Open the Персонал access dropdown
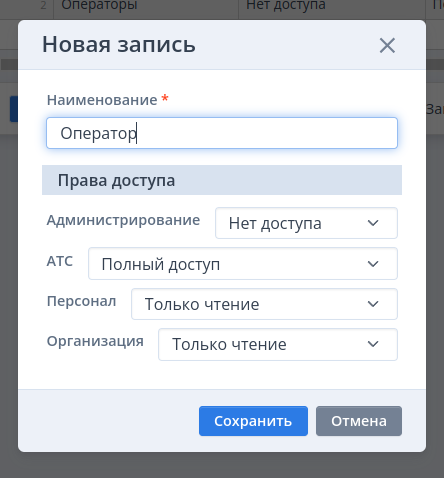 (264, 304)
